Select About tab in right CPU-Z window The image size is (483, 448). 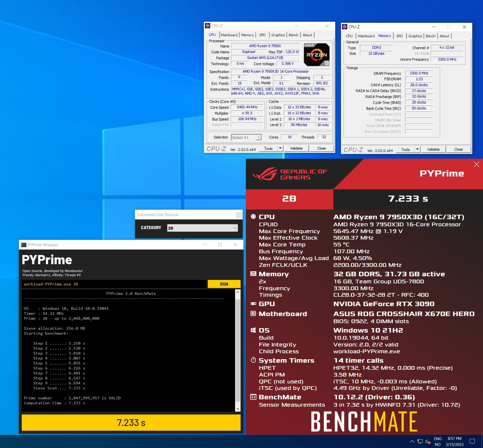coord(444,36)
